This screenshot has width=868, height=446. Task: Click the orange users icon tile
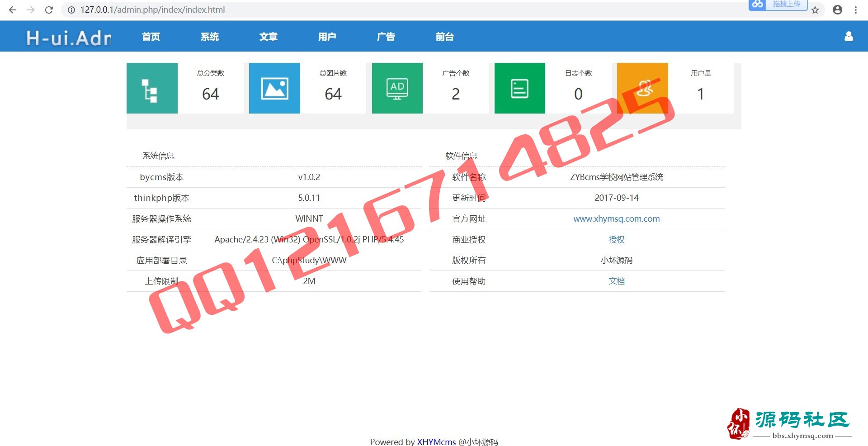(642, 88)
